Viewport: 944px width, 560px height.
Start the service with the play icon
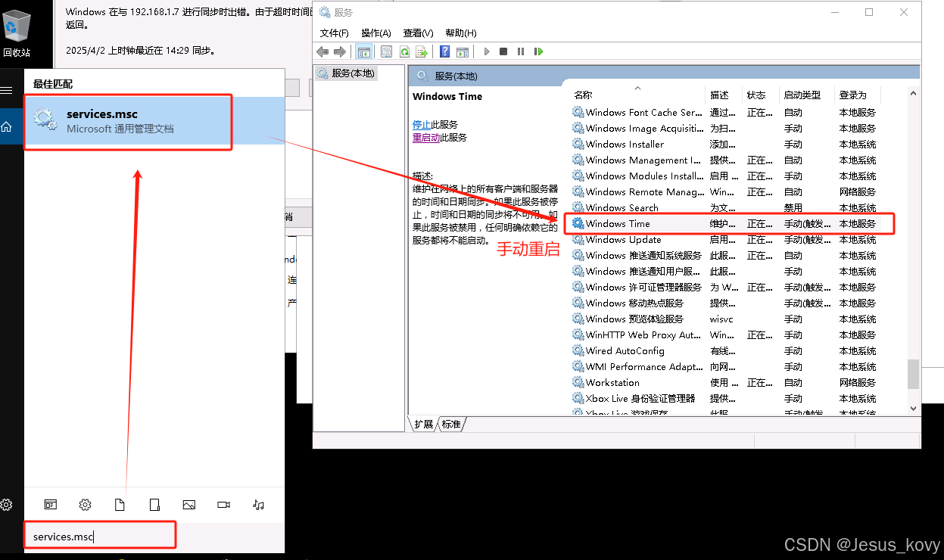pos(486,51)
